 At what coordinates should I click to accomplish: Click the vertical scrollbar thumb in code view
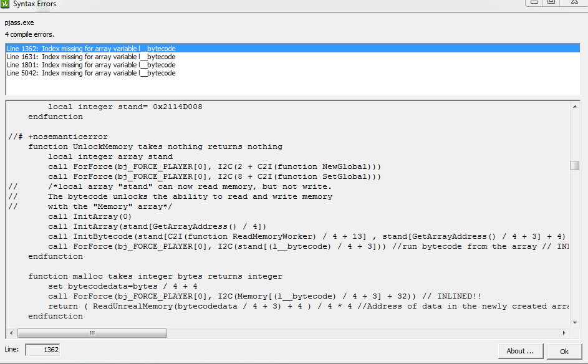[574, 165]
